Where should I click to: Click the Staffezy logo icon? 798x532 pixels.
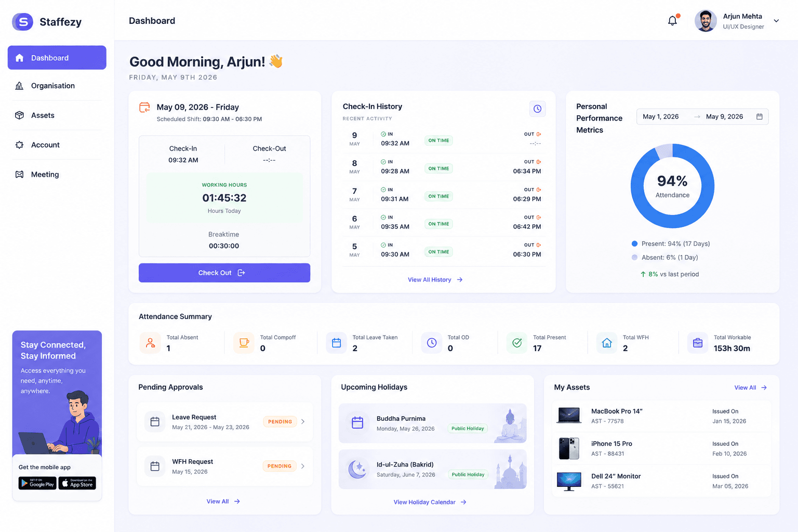click(x=22, y=22)
